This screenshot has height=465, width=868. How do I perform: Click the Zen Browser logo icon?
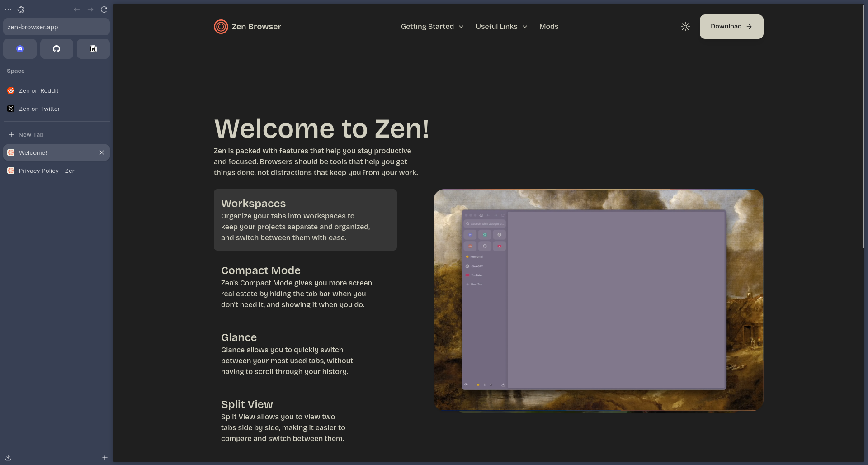pyautogui.click(x=221, y=27)
